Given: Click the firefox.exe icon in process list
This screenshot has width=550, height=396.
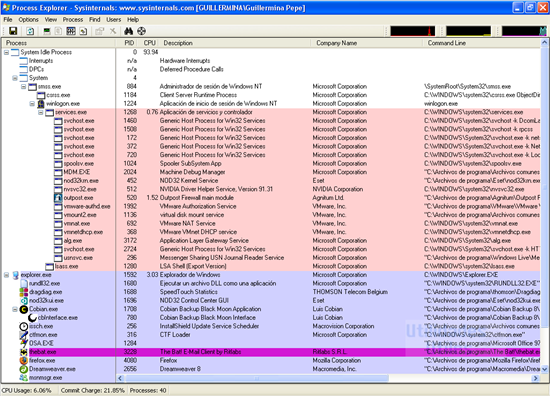Looking at the screenshot, I should (x=24, y=361).
